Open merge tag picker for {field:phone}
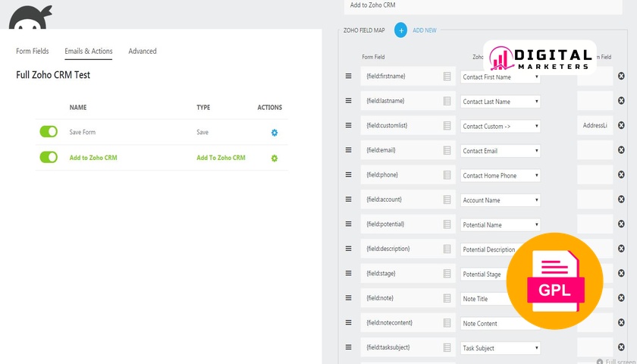 click(x=447, y=174)
